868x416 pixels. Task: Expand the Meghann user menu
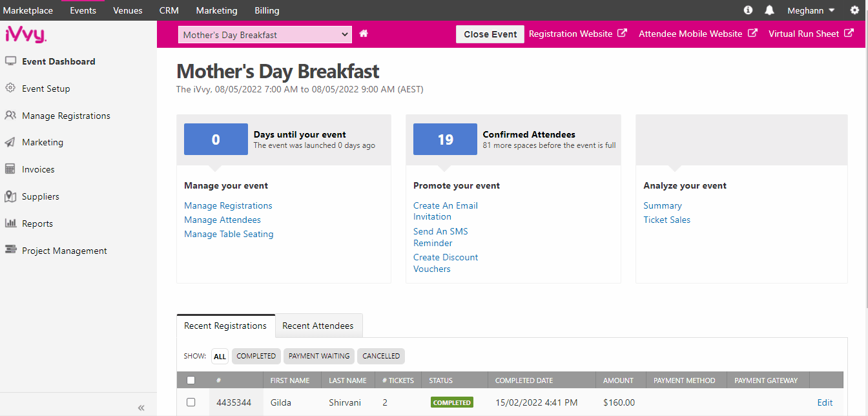pos(811,10)
